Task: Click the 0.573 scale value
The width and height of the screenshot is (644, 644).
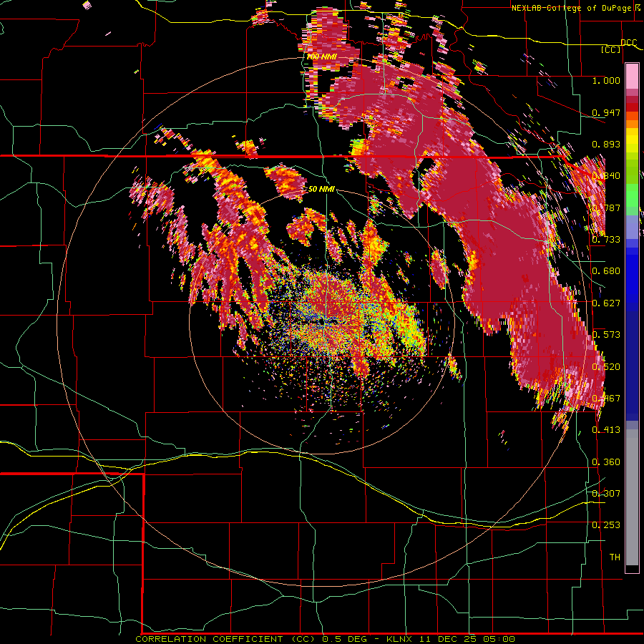Action: click(x=606, y=335)
